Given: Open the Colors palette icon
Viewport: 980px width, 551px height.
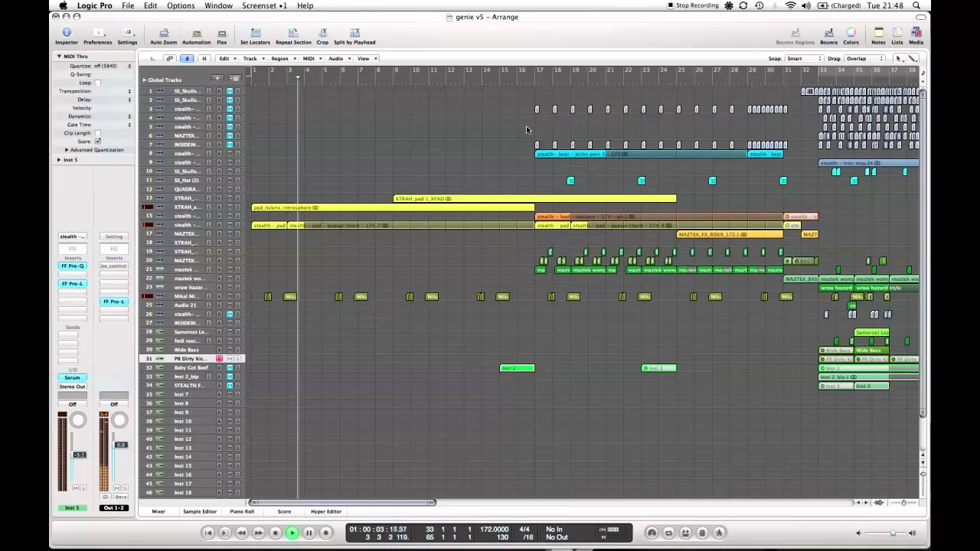Looking at the screenshot, I should [851, 32].
